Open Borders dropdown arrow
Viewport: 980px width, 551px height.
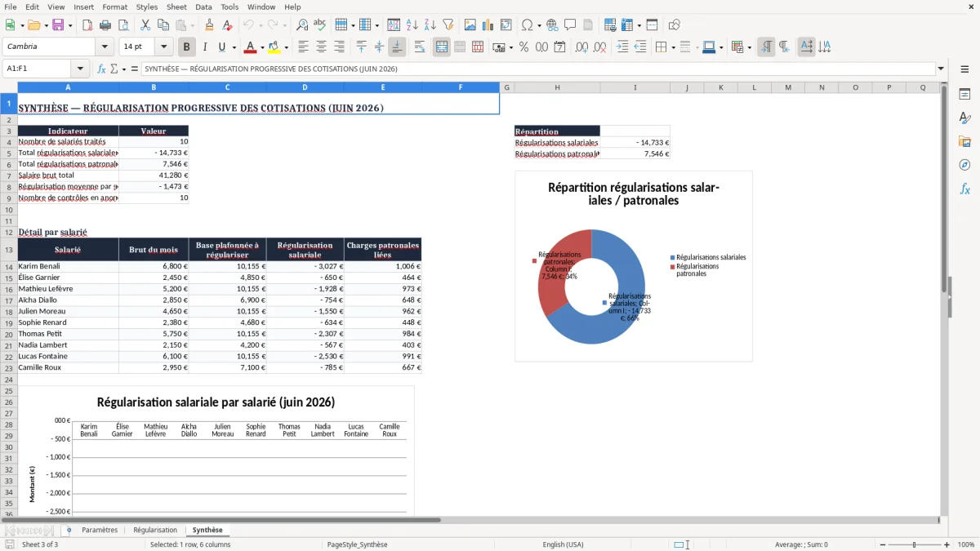[673, 47]
